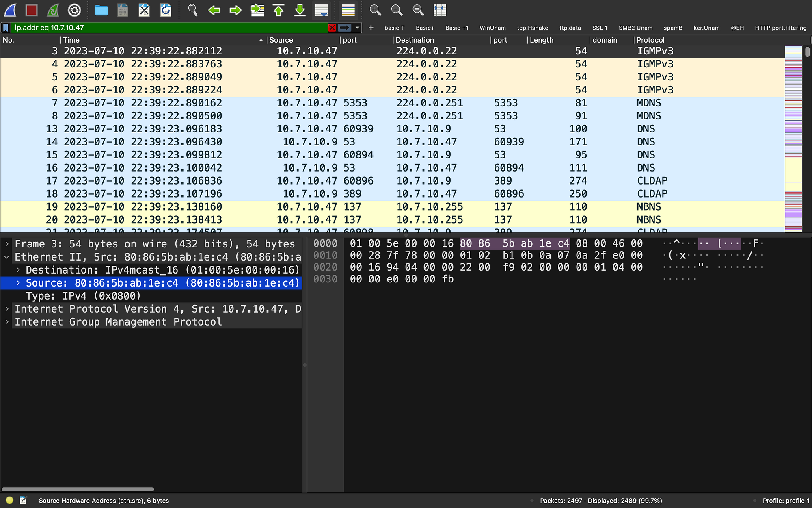Jump to the first packet

(x=279, y=10)
